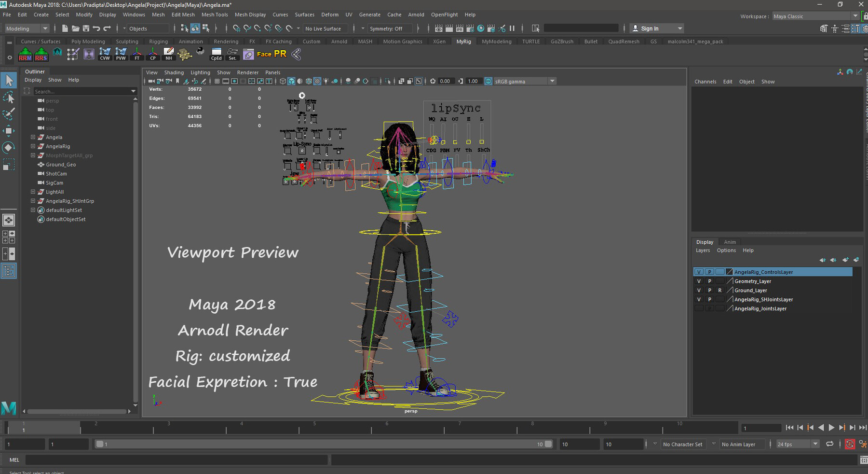Toggle playback P for AngelaRig_JointsLayer
This screenshot has height=474, width=868.
709,308
